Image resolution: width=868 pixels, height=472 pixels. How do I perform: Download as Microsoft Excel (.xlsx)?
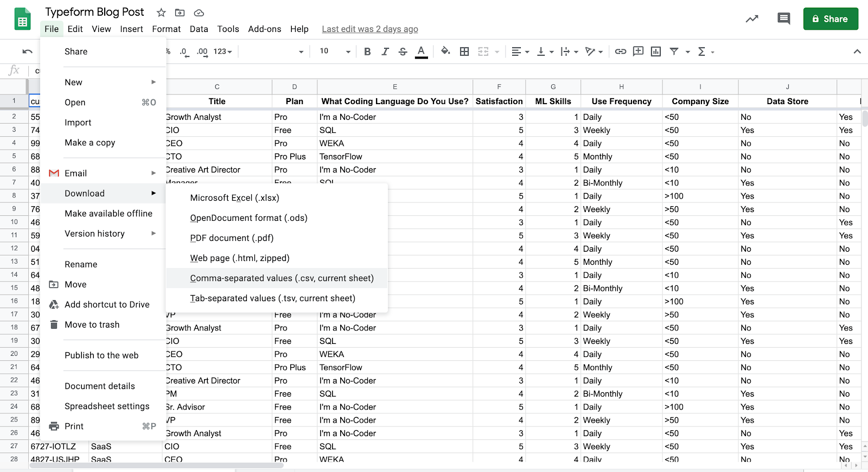[277, 198]
